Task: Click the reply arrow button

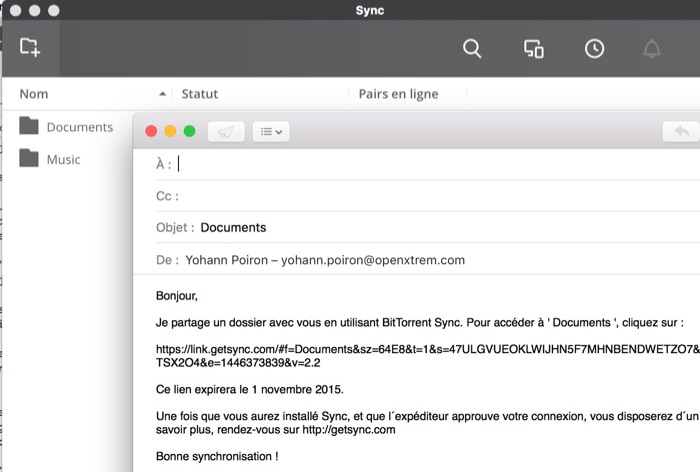Action: coord(682,131)
